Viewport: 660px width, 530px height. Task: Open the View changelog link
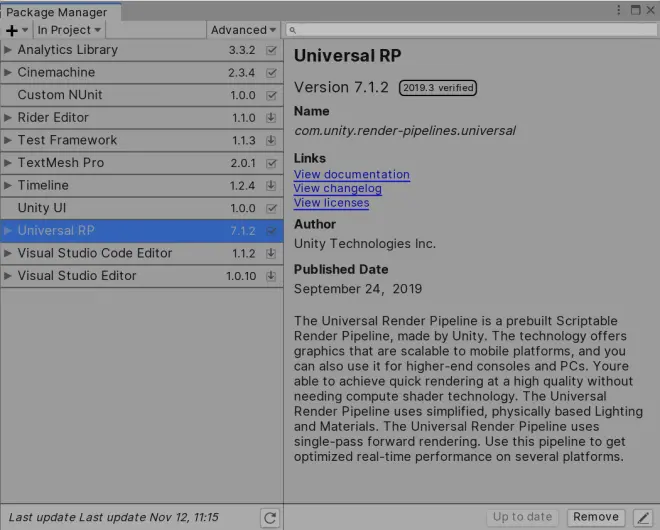click(x=338, y=189)
